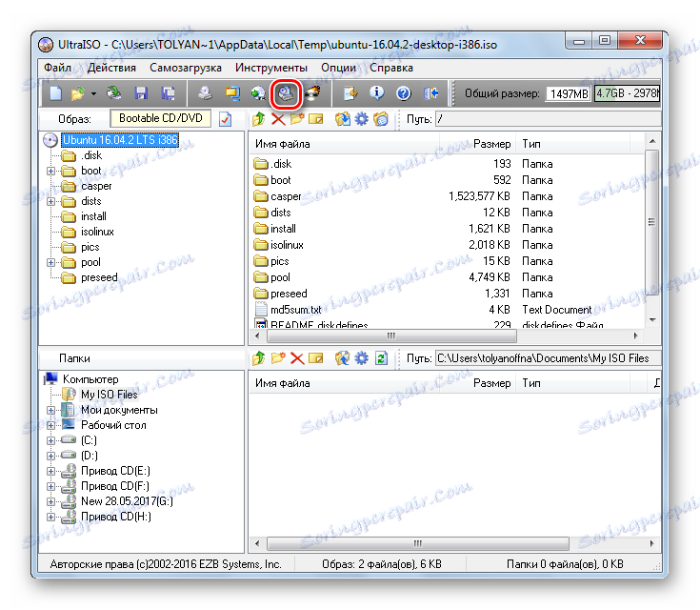
Task: Expand the New 28.05.2017(G:) node
Action: (50, 501)
